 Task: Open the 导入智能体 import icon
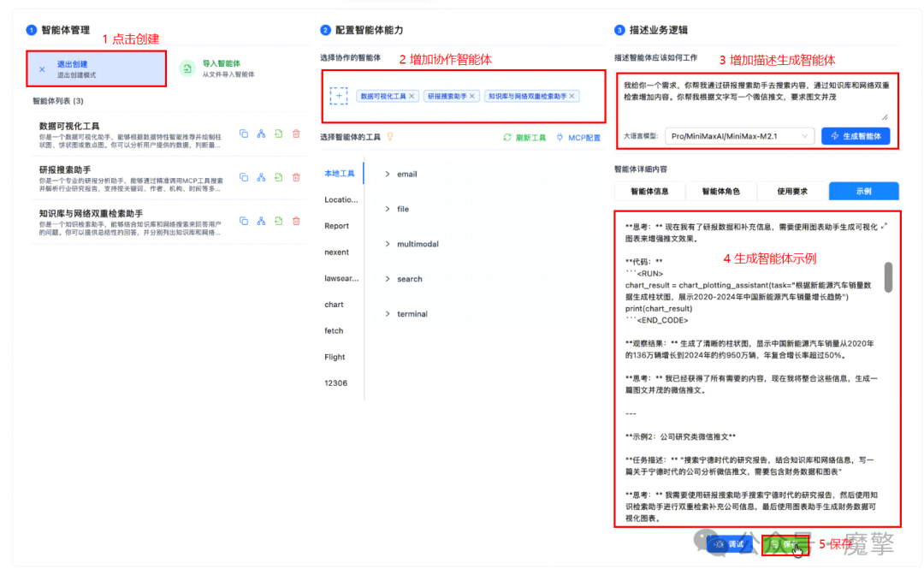point(189,68)
